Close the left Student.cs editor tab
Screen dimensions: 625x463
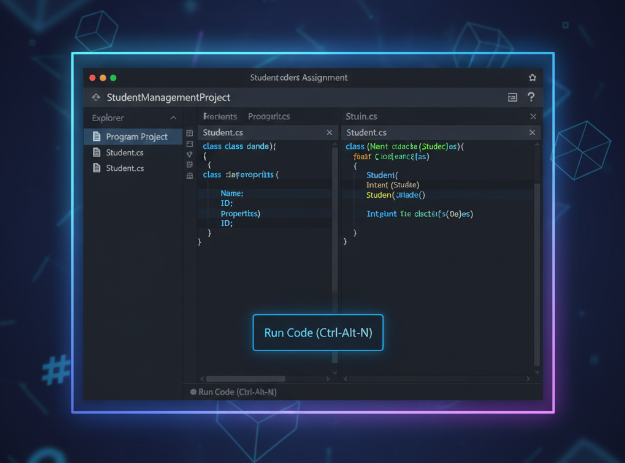coord(330,132)
